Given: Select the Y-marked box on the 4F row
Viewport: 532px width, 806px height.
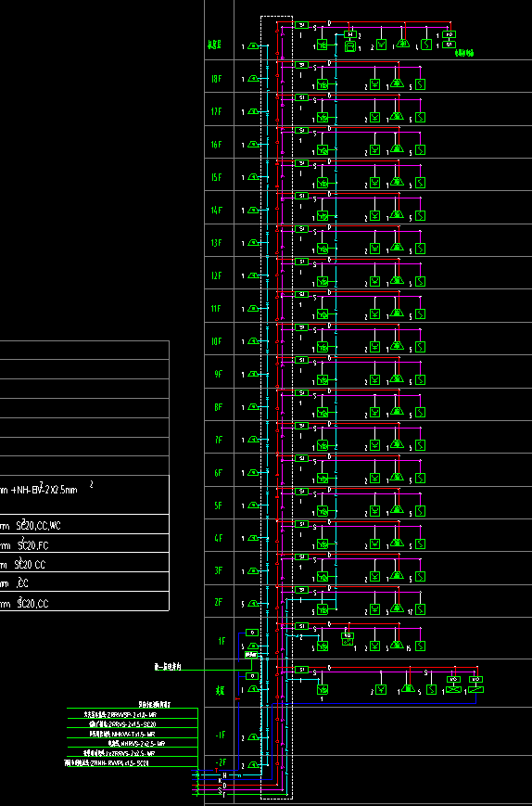Looking at the screenshot, I should pyautogui.click(x=375, y=544).
